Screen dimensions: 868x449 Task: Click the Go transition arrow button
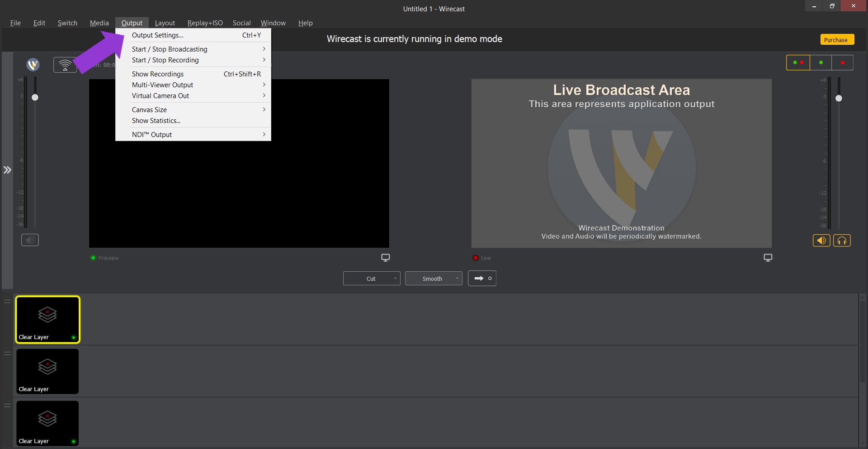[482, 278]
